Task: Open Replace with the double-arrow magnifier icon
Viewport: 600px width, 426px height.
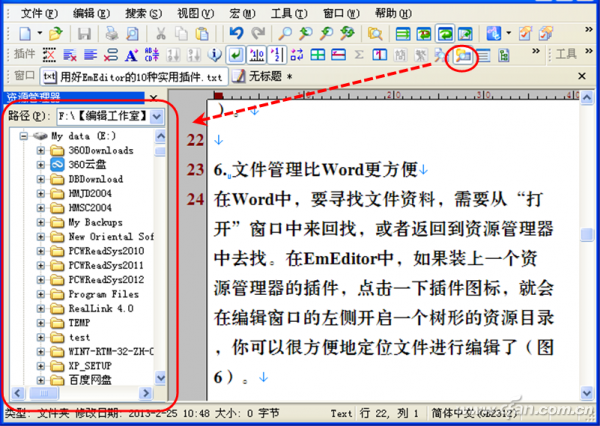Action: (347, 34)
